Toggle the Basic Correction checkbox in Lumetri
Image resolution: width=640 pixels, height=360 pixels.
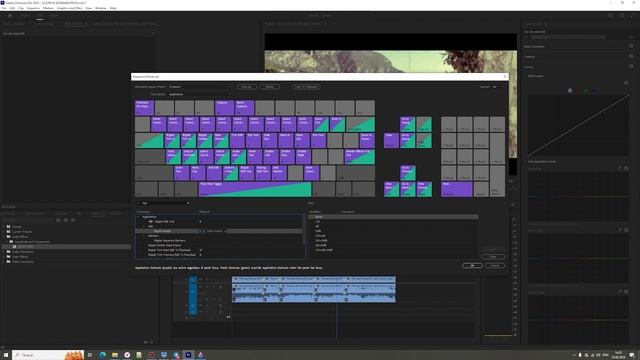pos(631,46)
